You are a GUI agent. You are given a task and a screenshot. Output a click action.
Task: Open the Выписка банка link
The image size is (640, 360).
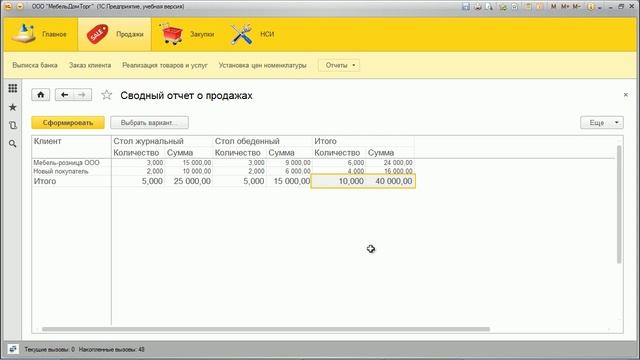(35, 65)
